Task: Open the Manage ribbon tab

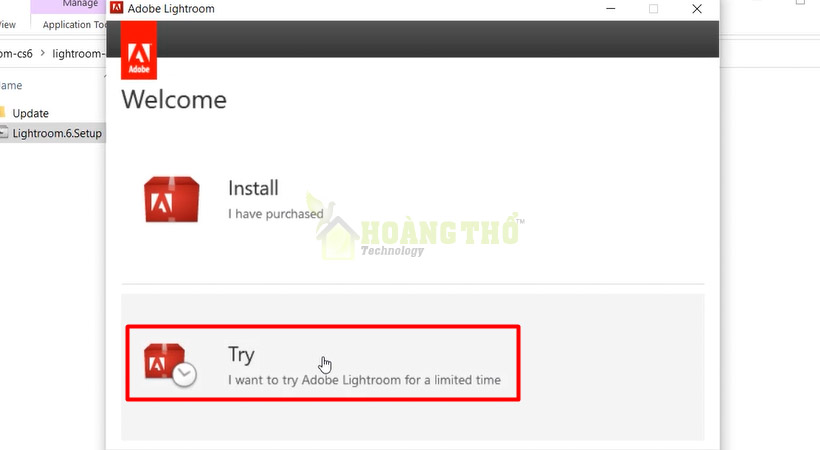Action: (x=79, y=4)
